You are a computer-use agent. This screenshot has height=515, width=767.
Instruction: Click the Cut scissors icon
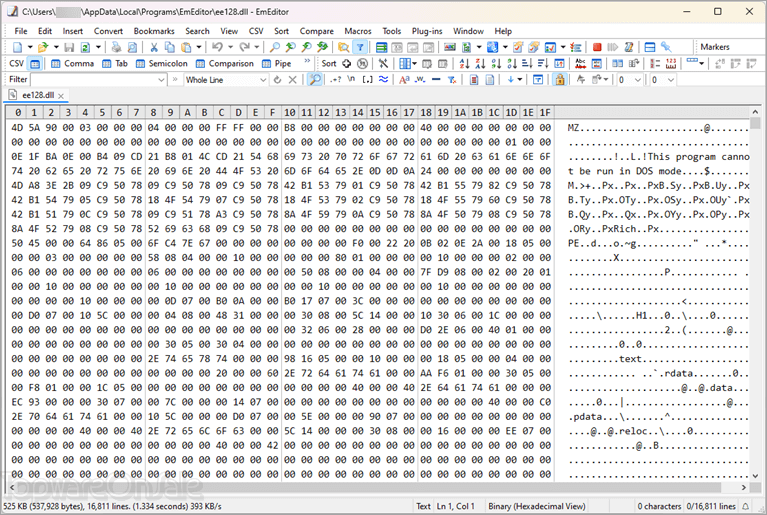(154, 47)
